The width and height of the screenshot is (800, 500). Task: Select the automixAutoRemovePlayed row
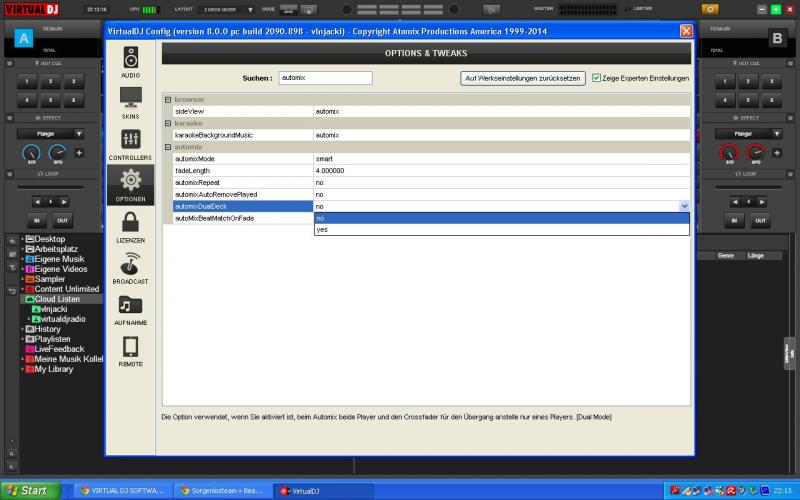point(432,194)
